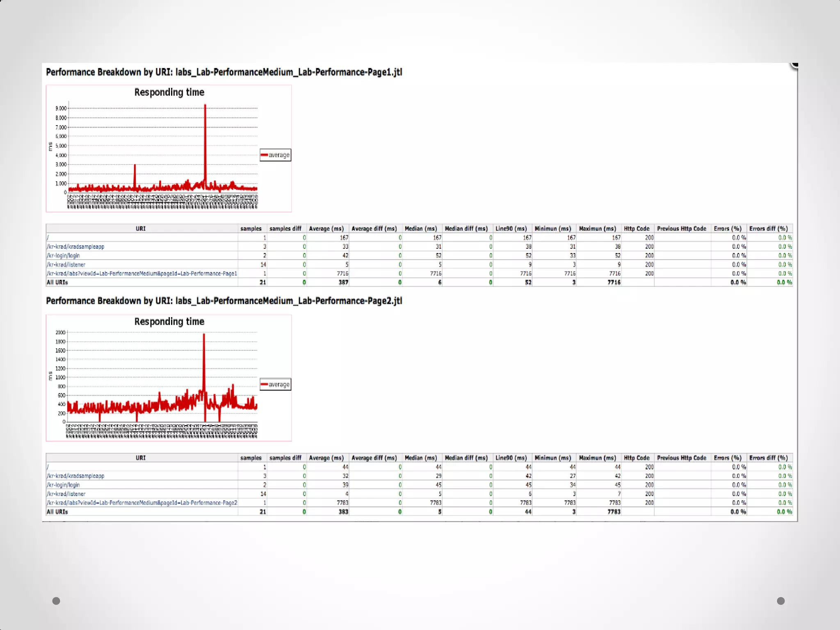Click red average legend swatch in Page2 chart

[x=265, y=384]
